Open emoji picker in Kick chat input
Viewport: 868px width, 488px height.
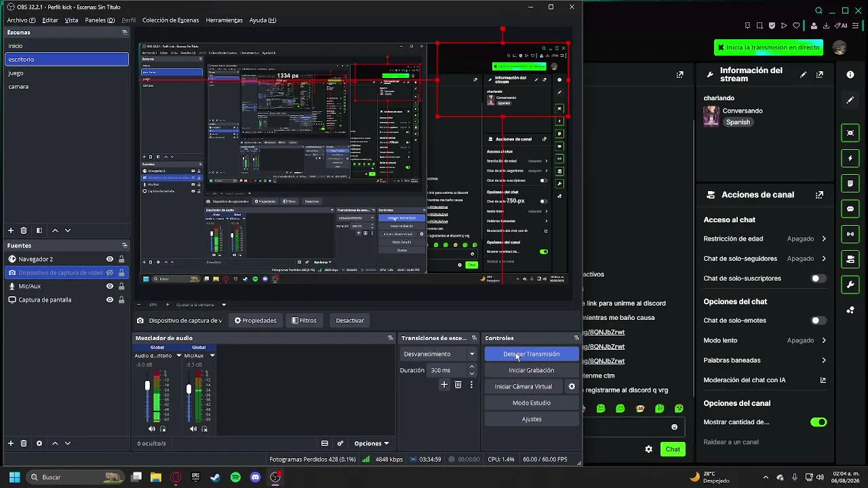point(674,427)
